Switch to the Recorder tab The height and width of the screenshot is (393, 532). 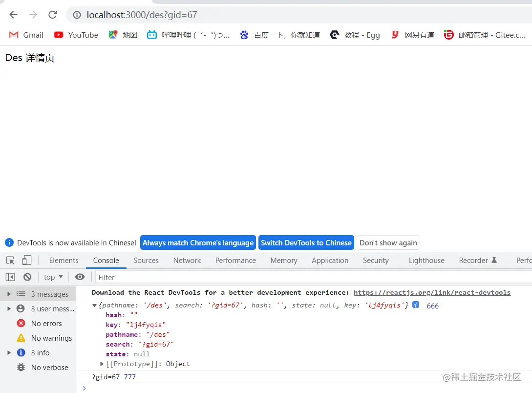(x=477, y=261)
